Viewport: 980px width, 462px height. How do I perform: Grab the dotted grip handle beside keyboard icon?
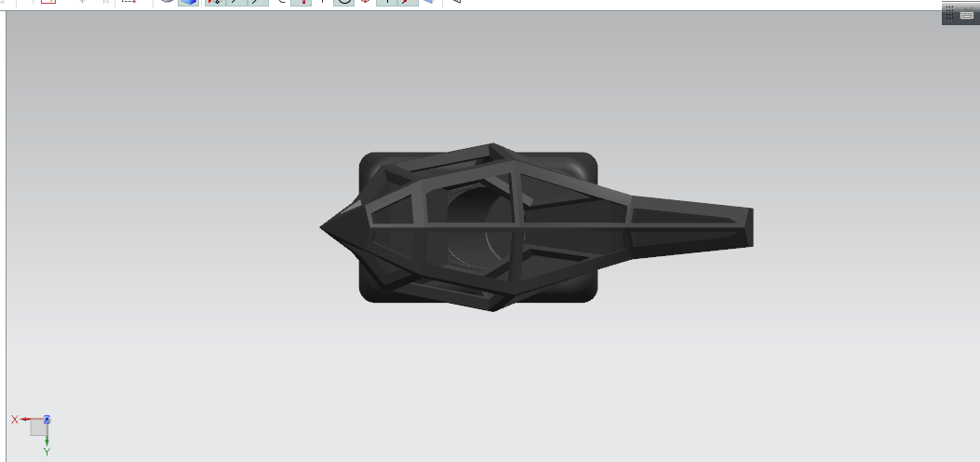tap(949, 12)
